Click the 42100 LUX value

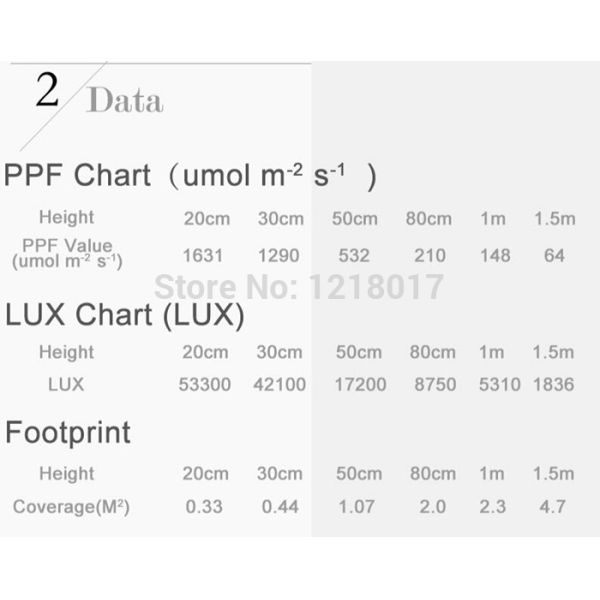pyautogui.click(x=279, y=384)
